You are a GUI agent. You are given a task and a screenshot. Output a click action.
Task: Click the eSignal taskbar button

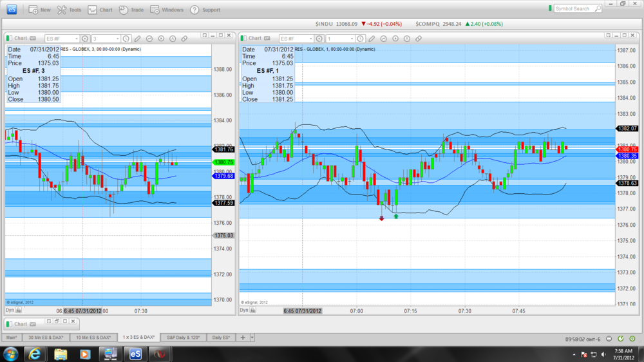pos(135,354)
